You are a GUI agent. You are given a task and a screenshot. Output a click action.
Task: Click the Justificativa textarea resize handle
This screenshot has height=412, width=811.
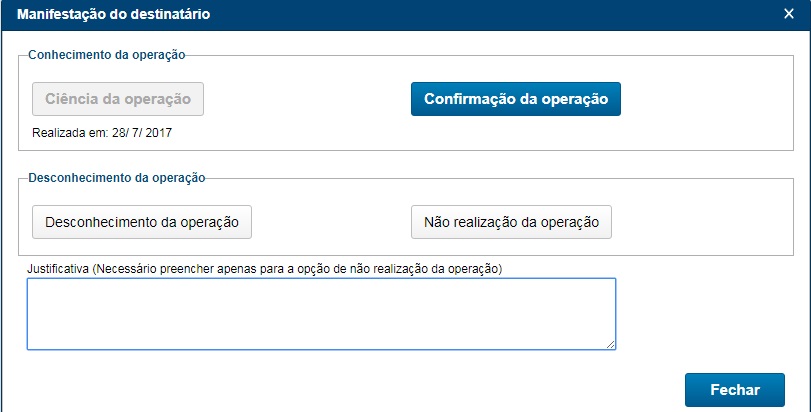610,344
